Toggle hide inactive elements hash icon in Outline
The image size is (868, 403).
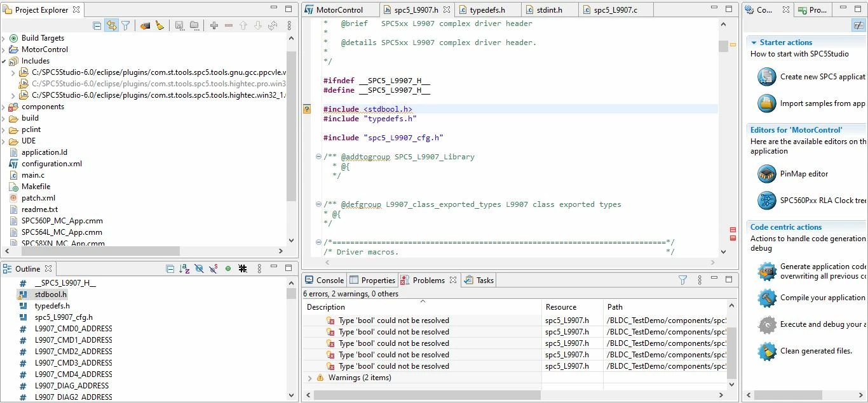242,268
